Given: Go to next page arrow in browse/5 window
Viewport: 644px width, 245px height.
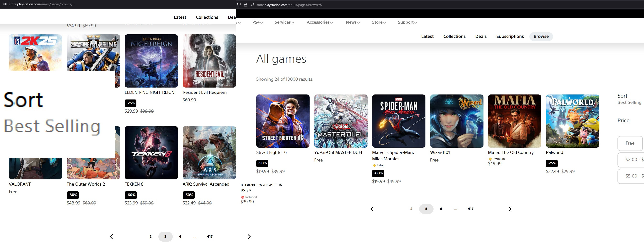Looking at the screenshot, I should [510, 209].
